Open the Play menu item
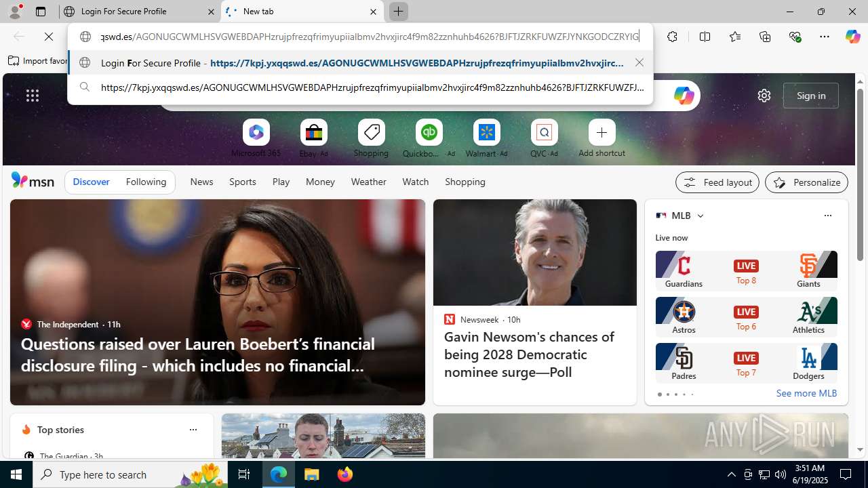The height and width of the screenshot is (488, 868). [x=281, y=182]
